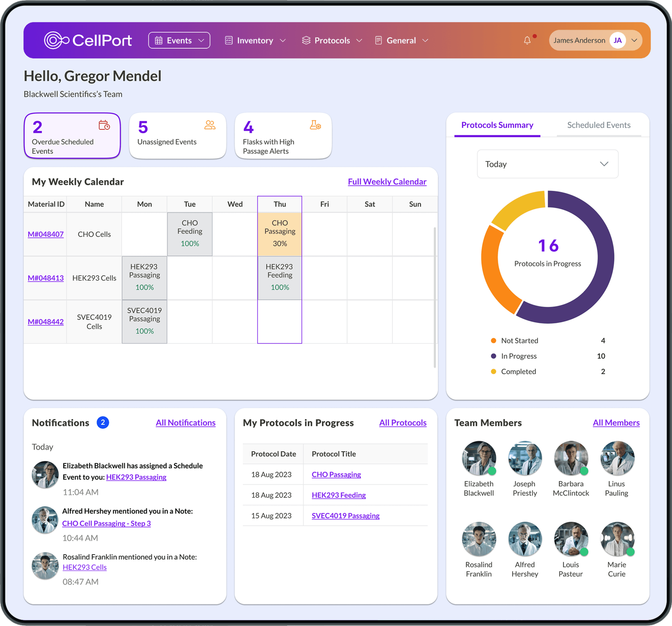Click the Inventory list icon

[x=229, y=41]
